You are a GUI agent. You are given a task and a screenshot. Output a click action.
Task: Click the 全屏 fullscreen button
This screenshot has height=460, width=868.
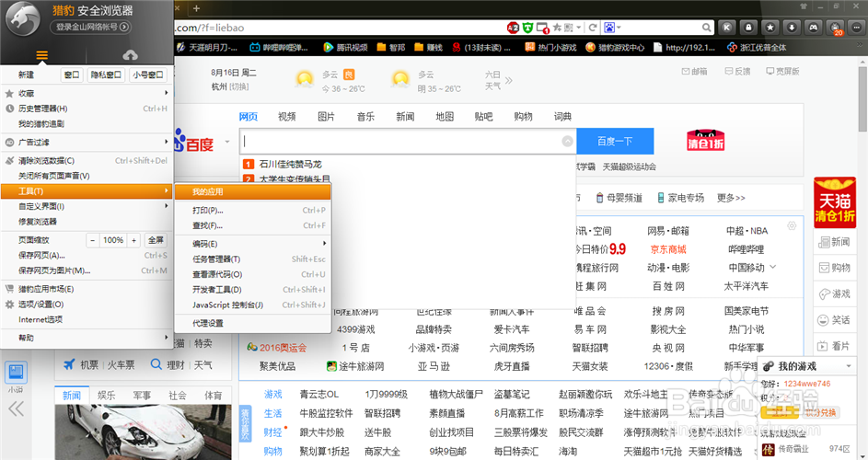click(156, 240)
